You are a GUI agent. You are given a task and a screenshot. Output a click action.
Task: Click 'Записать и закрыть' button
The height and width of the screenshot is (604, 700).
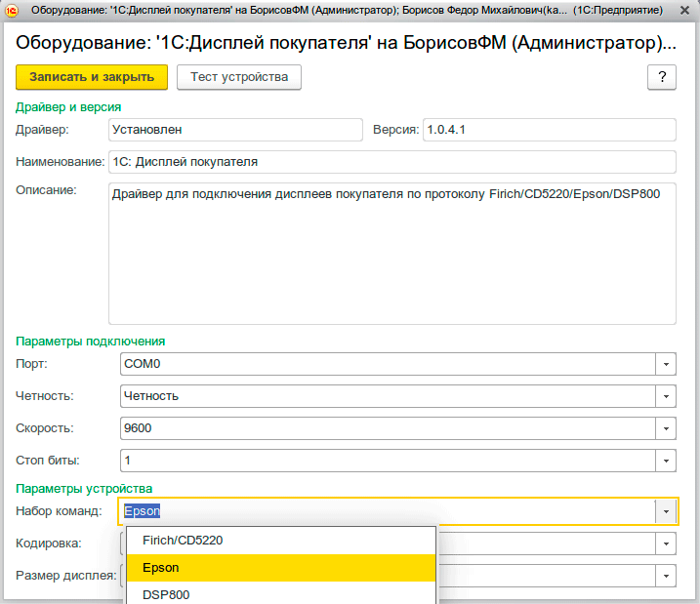coord(92,77)
